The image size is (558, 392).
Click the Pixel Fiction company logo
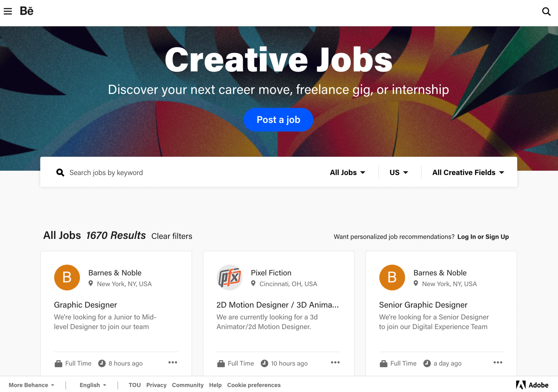(229, 277)
